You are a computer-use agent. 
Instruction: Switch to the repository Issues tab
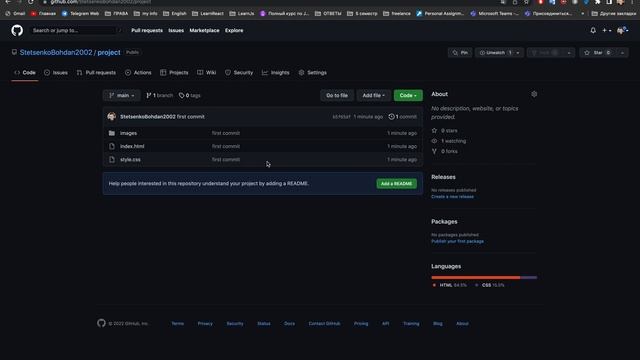(x=56, y=73)
